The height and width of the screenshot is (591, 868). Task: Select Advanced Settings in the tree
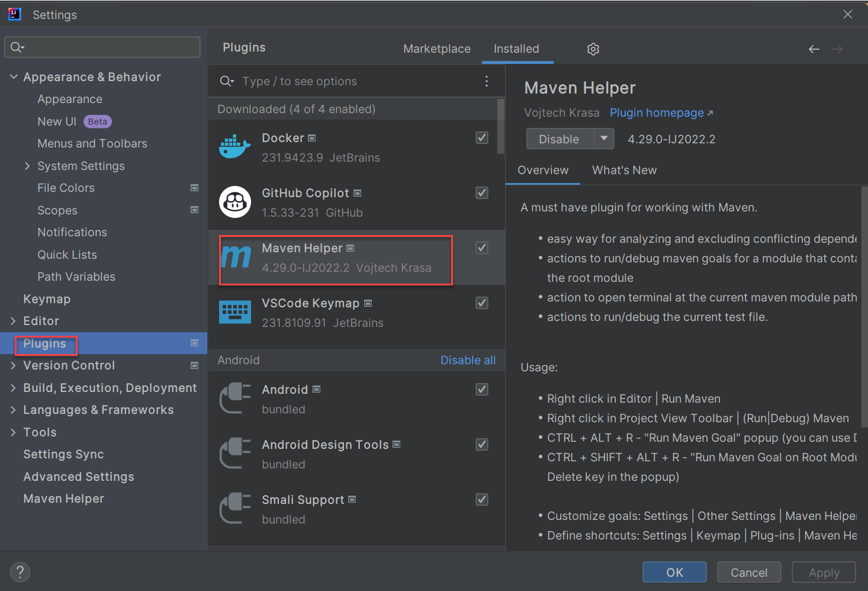pyautogui.click(x=79, y=477)
